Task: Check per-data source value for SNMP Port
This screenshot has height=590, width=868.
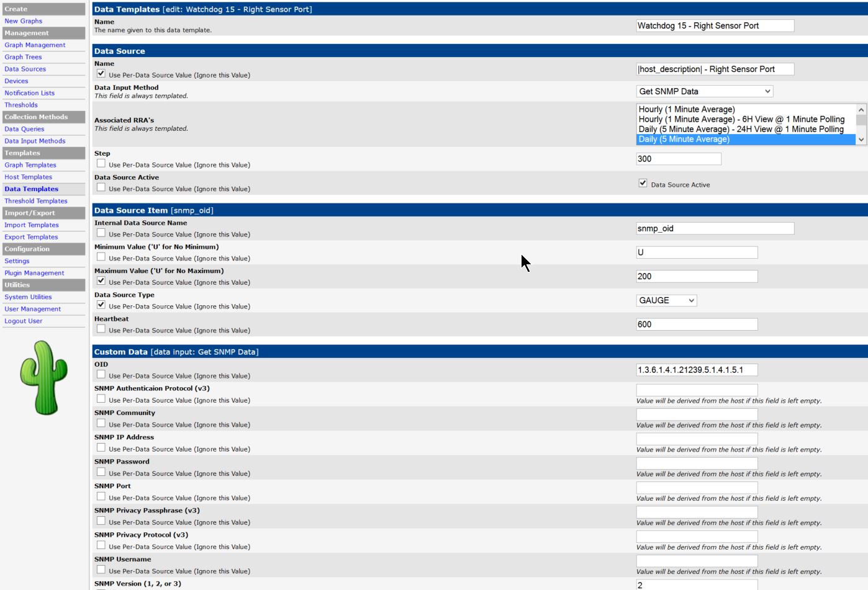Action: point(101,496)
